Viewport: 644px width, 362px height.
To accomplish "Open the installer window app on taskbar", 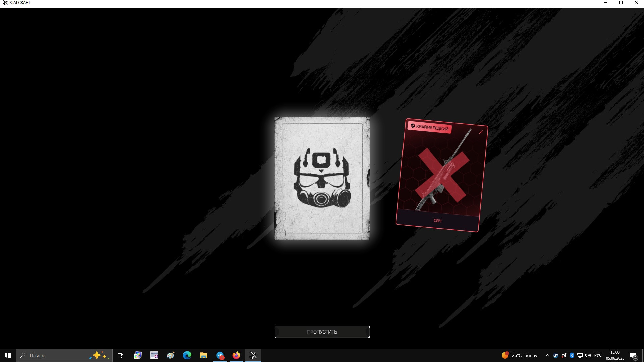I will pos(154,355).
